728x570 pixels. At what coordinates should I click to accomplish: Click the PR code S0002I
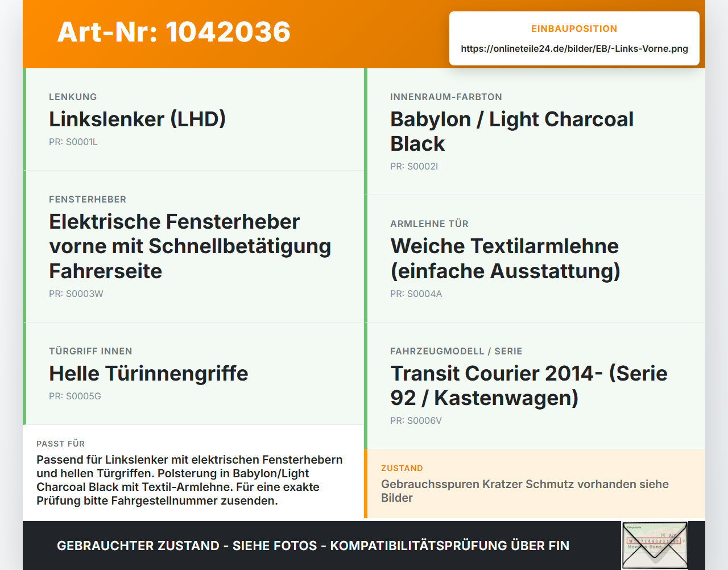(414, 167)
